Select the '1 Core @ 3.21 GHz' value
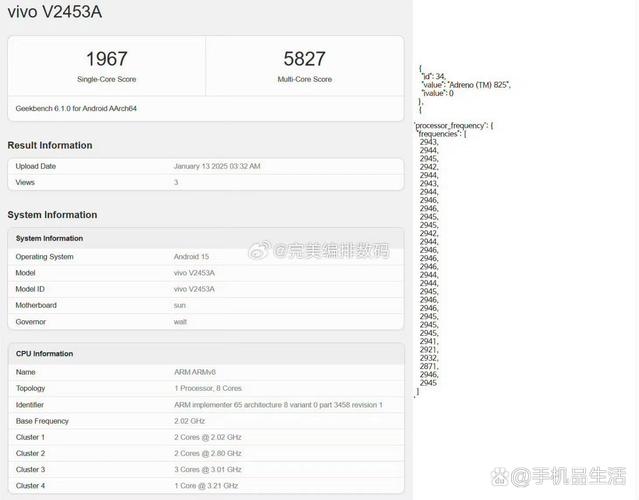Screen dimensions: 639x500 (x=206, y=486)
